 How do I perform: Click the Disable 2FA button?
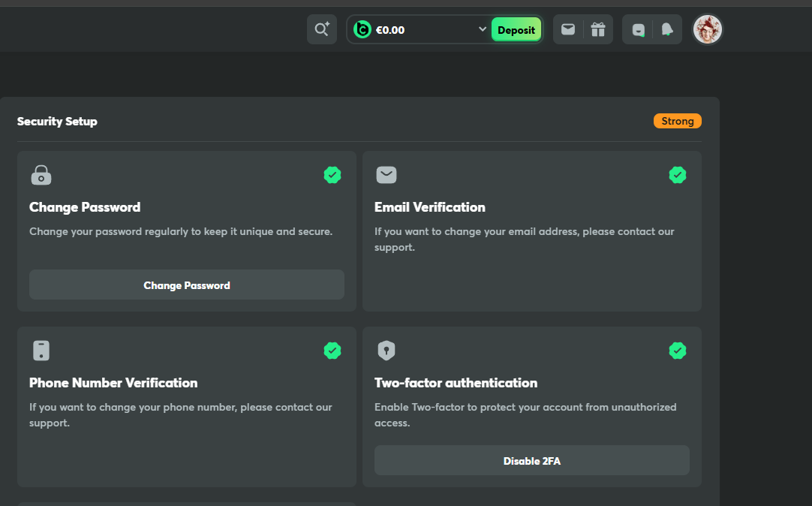[x=531, y=461]
